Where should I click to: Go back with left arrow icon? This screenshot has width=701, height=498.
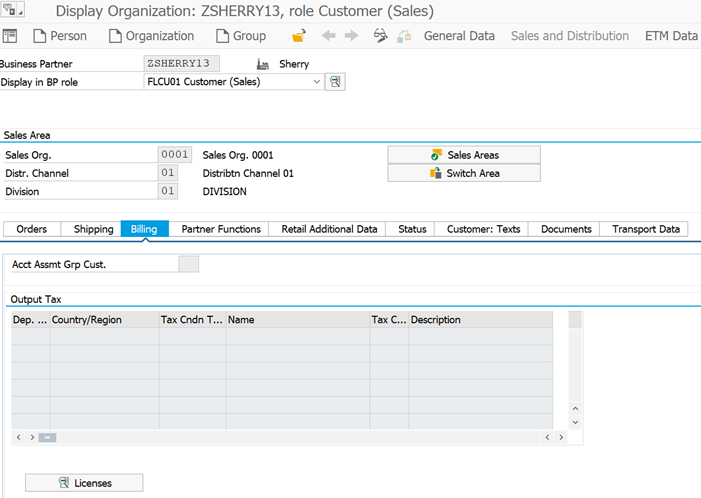(329, 35)
